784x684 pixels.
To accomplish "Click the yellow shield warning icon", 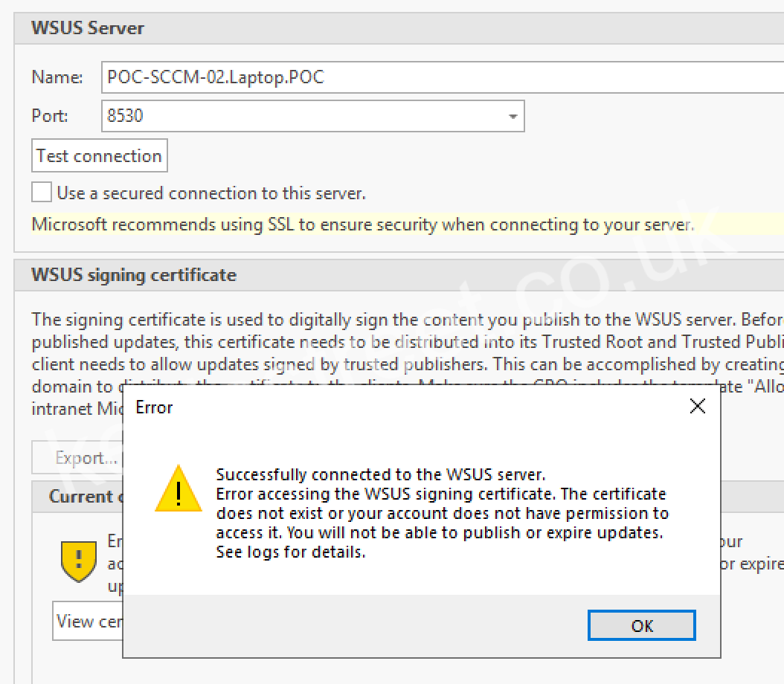I will pyautogui.click(x=77, y=560).
